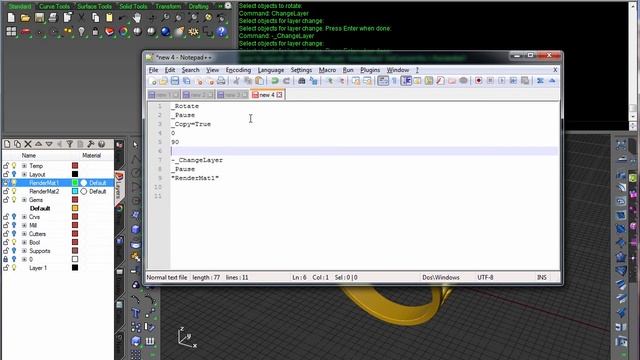Click the color wheel icon in Rhino toolbar

tap(123, 31)
